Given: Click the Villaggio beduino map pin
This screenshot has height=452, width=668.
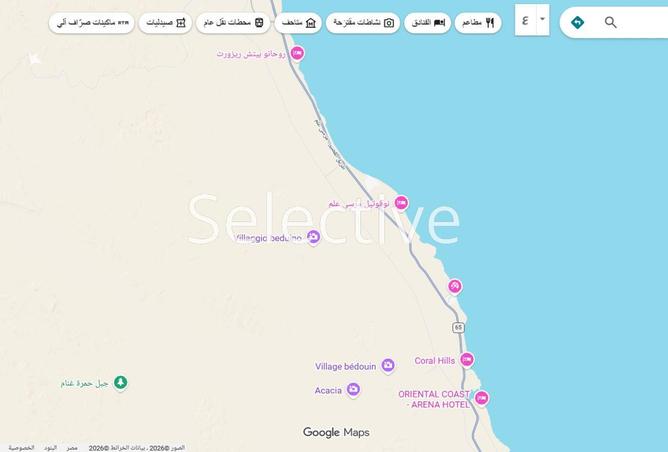Looking at the screenshot, I should (x=313, y=237).
